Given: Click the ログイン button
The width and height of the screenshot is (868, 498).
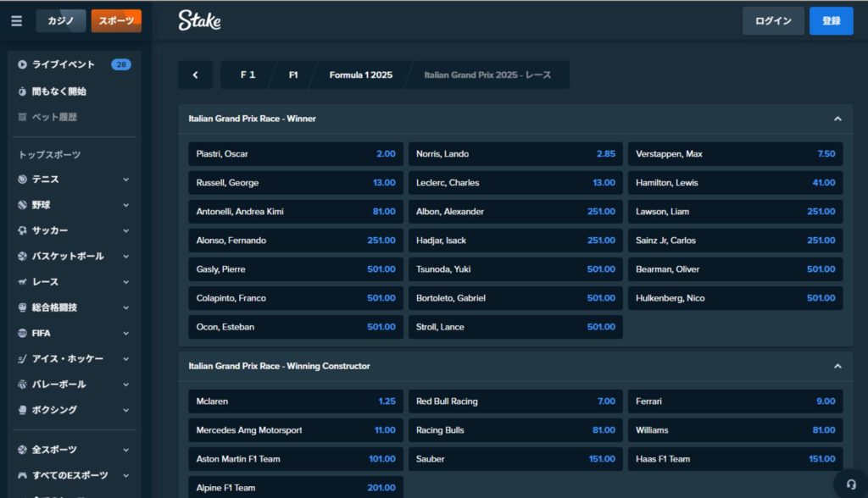Looking at the screenshot, I should 773,21.
